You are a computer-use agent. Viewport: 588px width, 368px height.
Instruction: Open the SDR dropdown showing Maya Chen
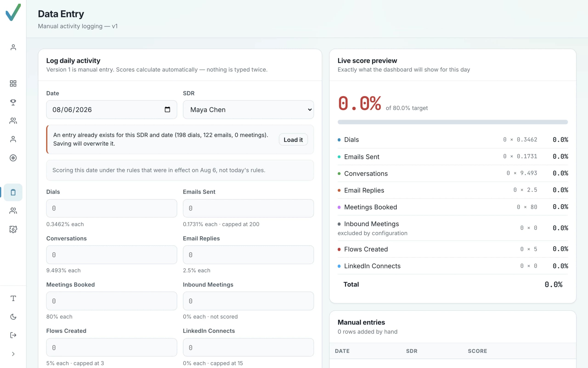[248, 109]
